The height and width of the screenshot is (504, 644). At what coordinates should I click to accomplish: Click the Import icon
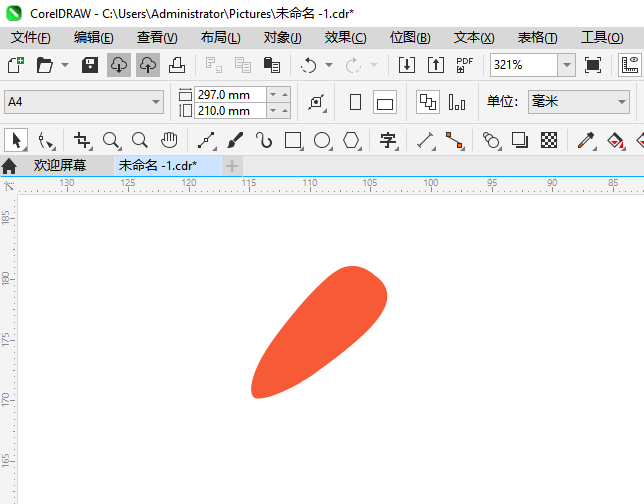point(407,65)
